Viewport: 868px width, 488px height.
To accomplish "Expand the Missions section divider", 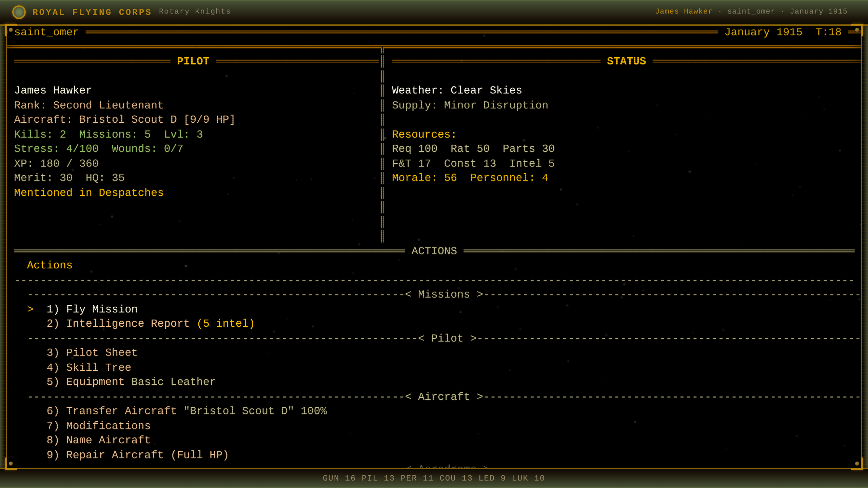I will pyautogui.click(x=443, y=294).
